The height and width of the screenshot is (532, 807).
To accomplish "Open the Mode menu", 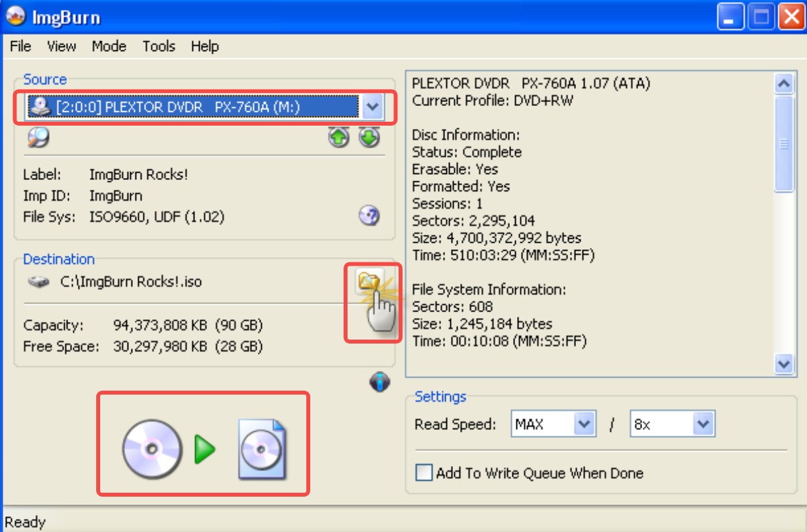I will tap(109, 46).
